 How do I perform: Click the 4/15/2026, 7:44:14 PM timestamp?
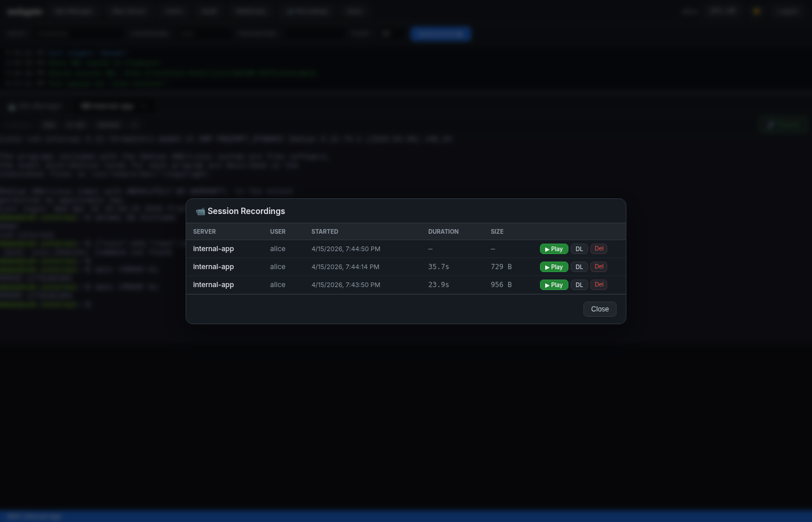pos(346,267)
